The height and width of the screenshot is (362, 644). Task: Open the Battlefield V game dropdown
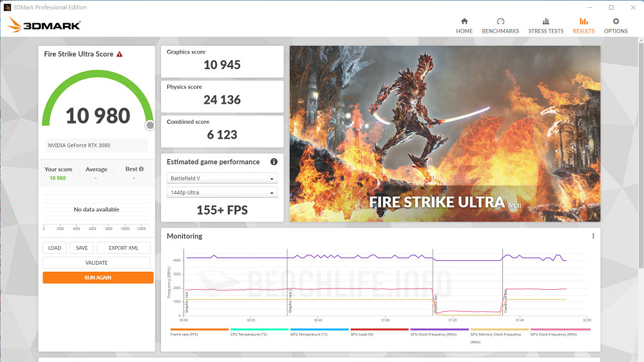[222, 178]
